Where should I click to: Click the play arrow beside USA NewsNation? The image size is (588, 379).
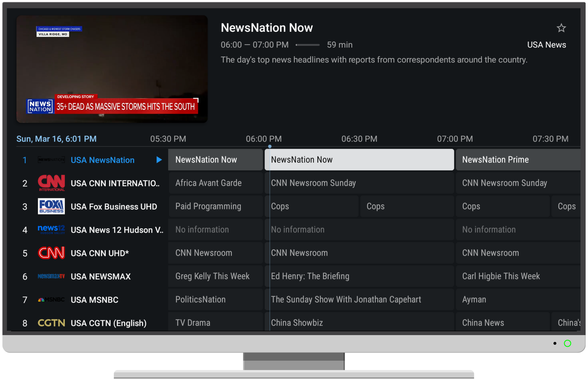coord(159,160)
